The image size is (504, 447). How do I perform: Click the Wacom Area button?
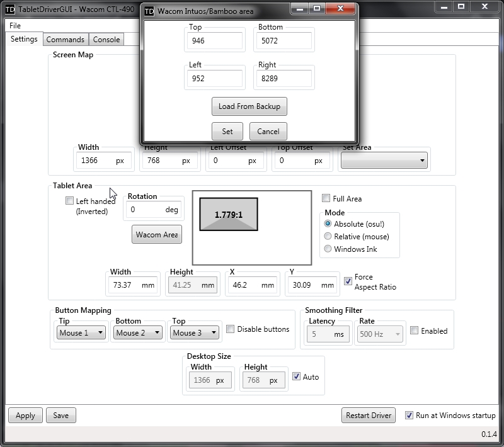tap(157, 234)
